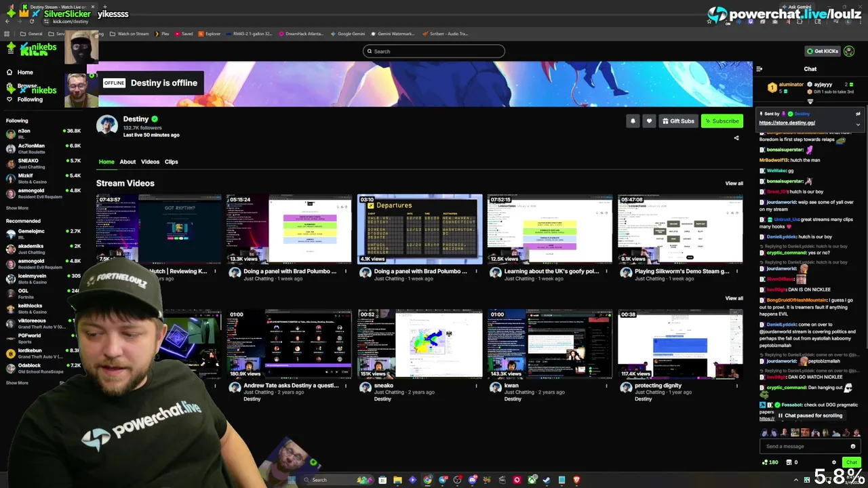Image resolution: width=868 pixels, height=488 pixels.
Task: Expand Show More under Recommended list
Action: click(18, 383)
